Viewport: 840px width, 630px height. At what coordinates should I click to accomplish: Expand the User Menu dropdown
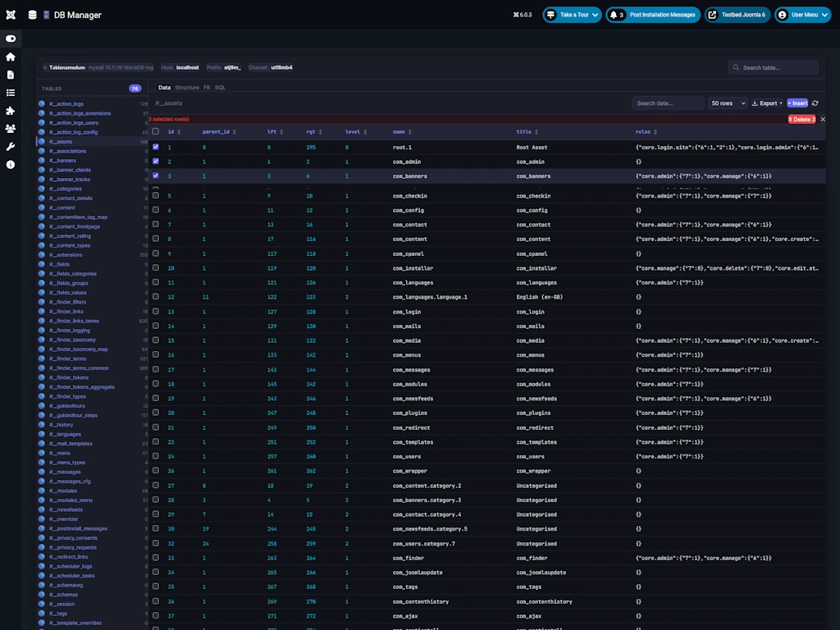(824, 15)
